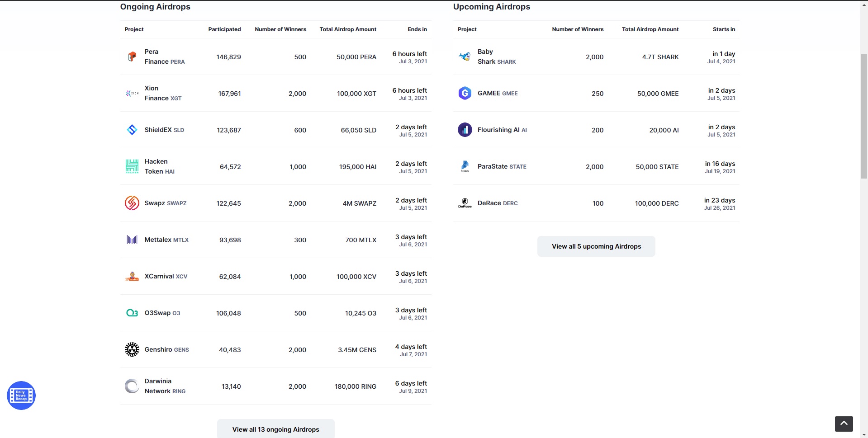Sort ongoing airdrops by Participated column
This screenshot has width=868, height=438.
(x=224, y=29)
